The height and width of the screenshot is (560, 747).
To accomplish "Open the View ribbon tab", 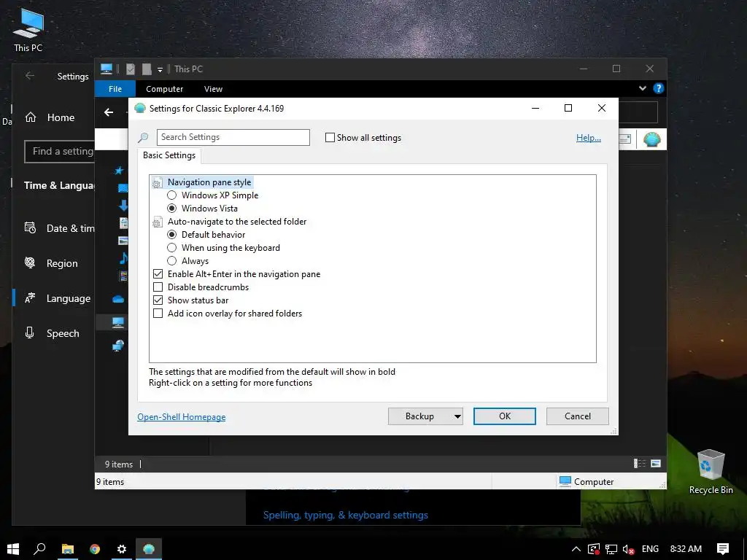I will (213, 89).
